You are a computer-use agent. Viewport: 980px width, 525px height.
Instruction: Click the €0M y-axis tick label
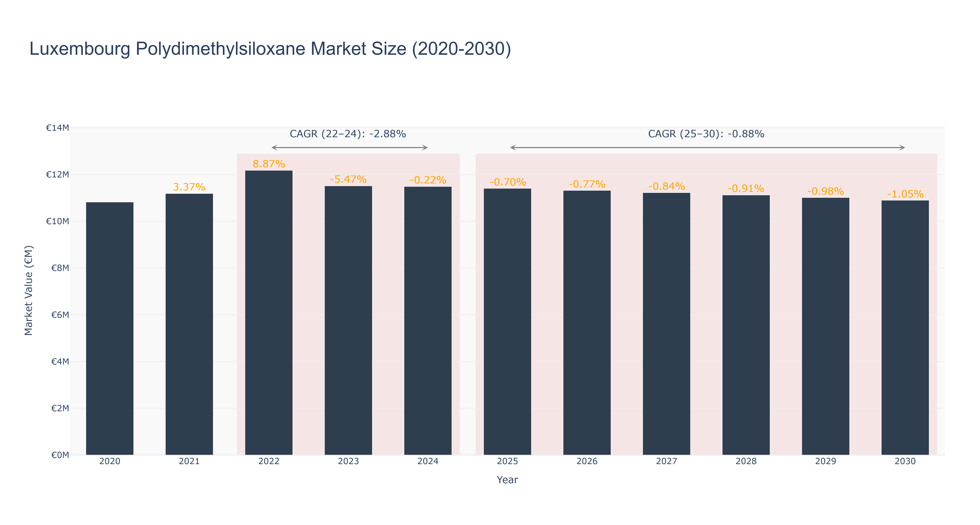pyautogui.click(x=60, y=455)
